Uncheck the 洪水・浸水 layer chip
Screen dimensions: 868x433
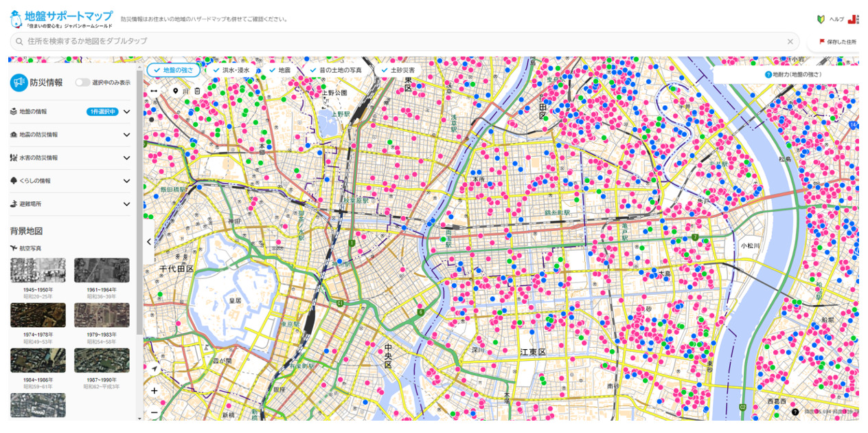tap(231, 70)
